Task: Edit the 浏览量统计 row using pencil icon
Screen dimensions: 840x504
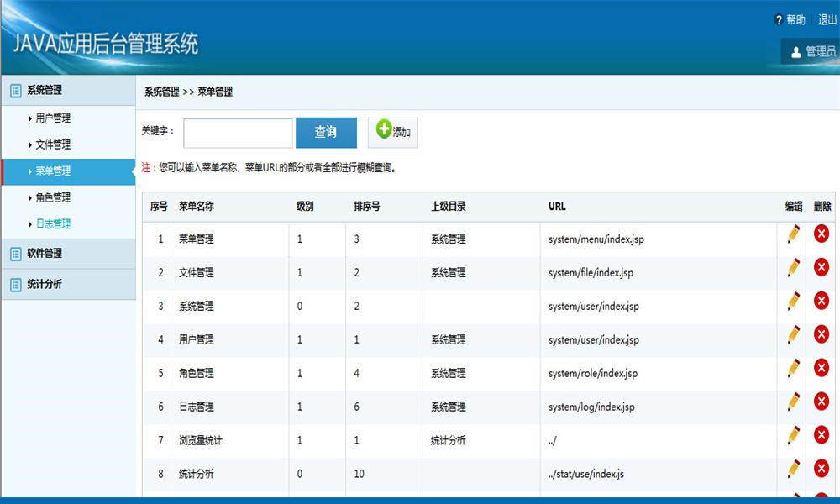Action: tap(793, 435)
